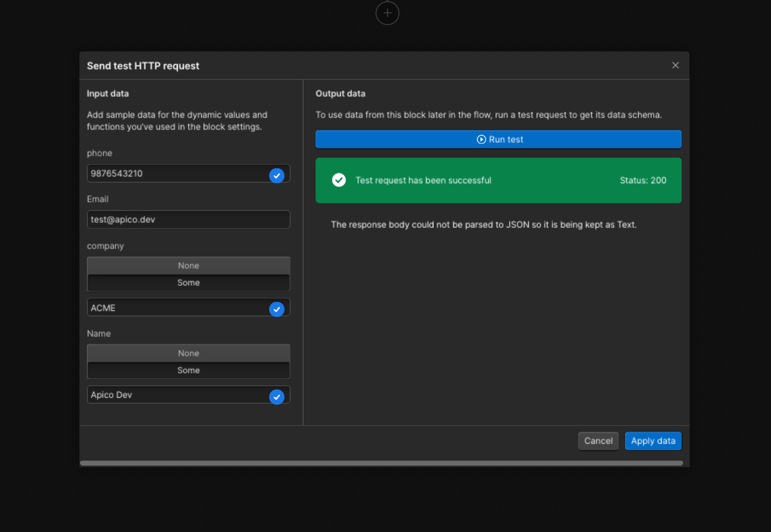Edit the Name Apico Dev field
The height and width of the screenshot is (532, 771).
click(x=188, y=395)
